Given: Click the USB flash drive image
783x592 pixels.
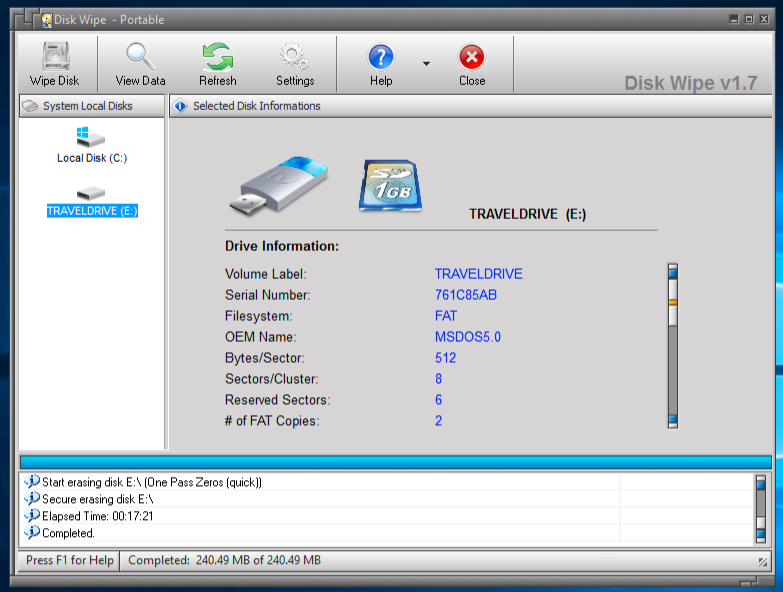Looking at the screenshot, I should [x=283, y=185].
